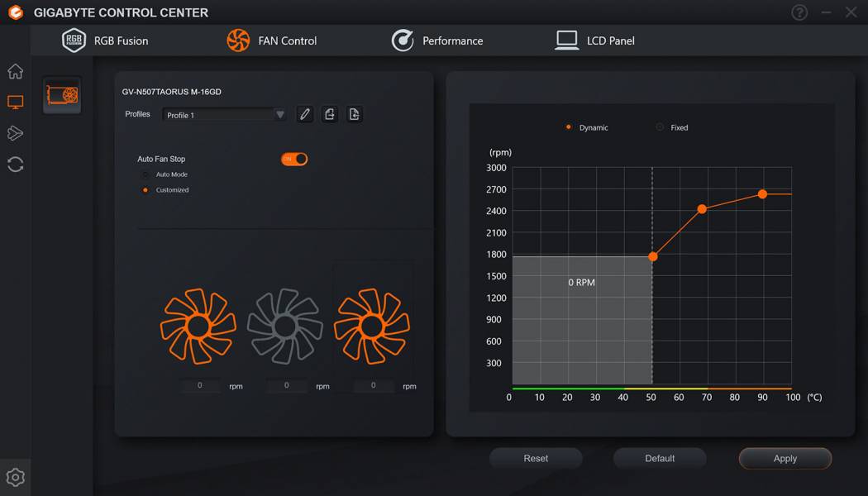868x496 pixels.
Task: Click the Auto Fan Stop label
Action: pyautogui.click(x=161, y=159)
